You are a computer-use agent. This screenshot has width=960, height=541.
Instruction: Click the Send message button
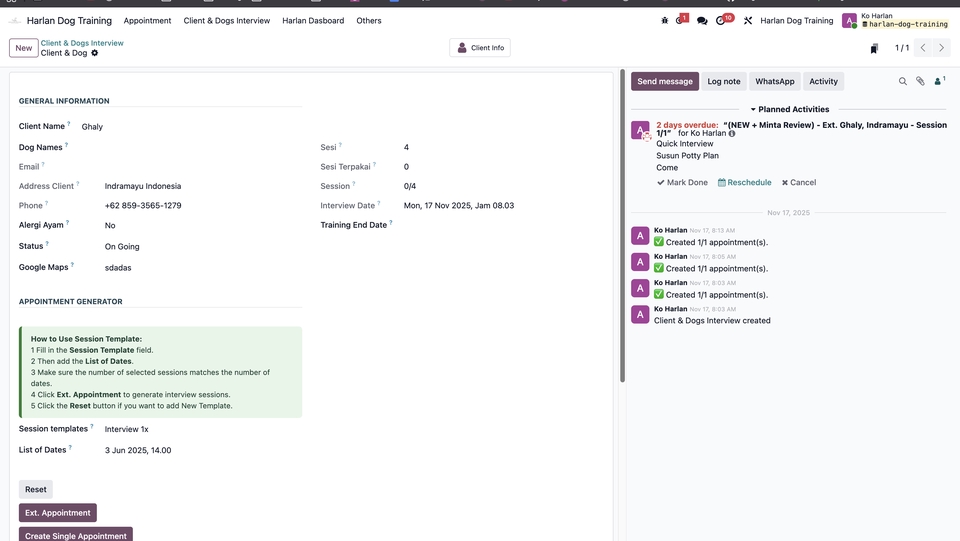click(665, 81)
